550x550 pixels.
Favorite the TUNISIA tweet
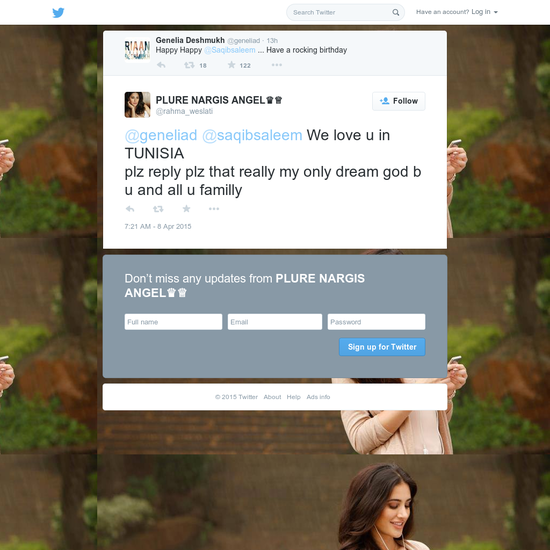click(186, 209)
